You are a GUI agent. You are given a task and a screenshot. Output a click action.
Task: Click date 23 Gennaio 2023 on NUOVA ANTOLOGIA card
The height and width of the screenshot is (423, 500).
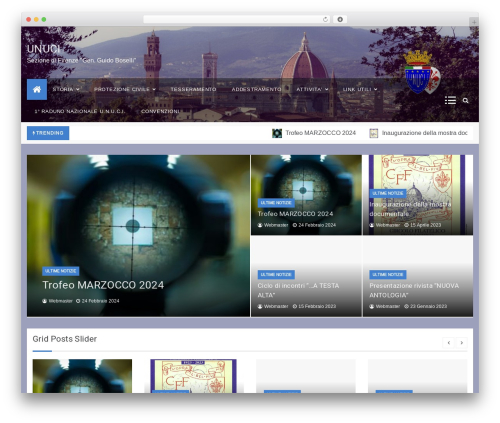pos(426,306)
